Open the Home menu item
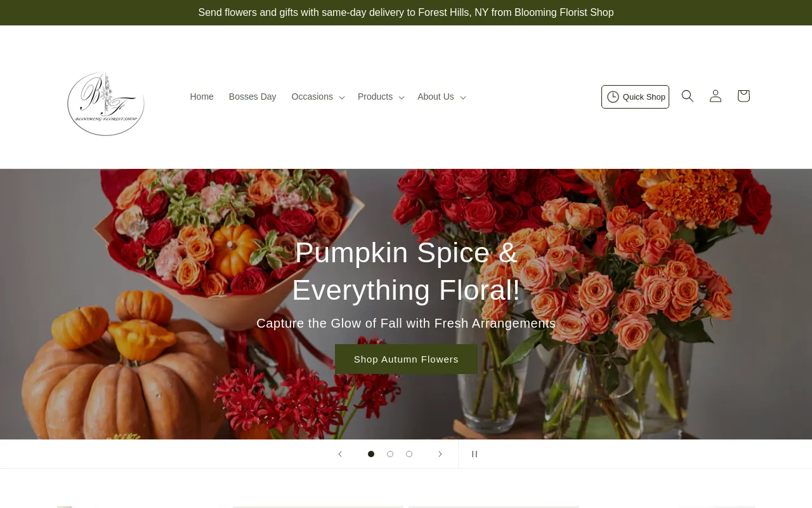This screenshot has width=812, height=508. click(x=202, y=97)
